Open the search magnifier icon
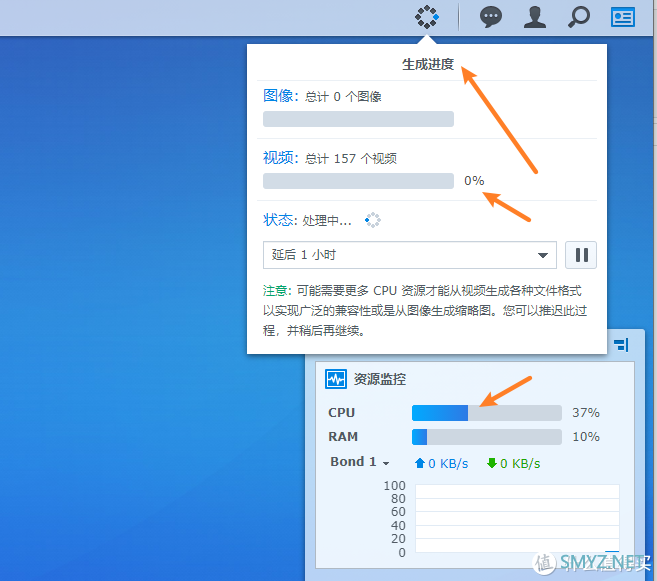657x581 pixels. point(579,18)
